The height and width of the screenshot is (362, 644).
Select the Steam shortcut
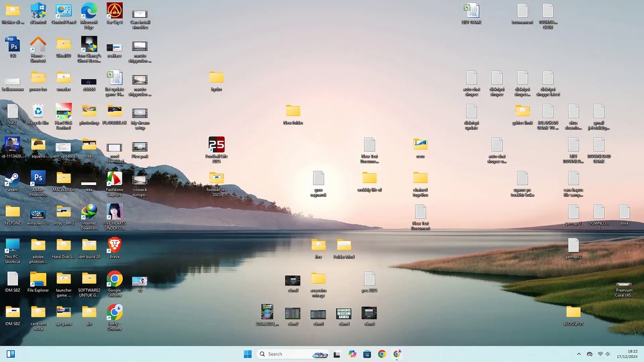click(x=13, y=182)
